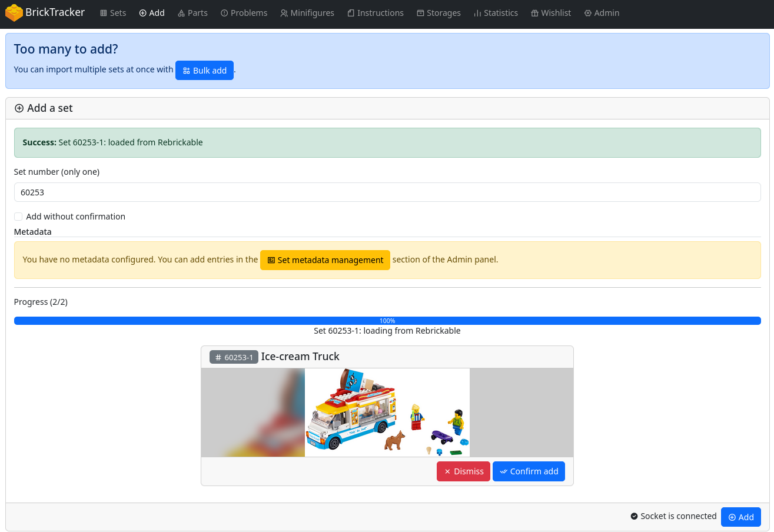Enable Add without confirmation checkbox
Viewport: 774px width, 532px height.
pyautogui.click(x=18, y=217)
